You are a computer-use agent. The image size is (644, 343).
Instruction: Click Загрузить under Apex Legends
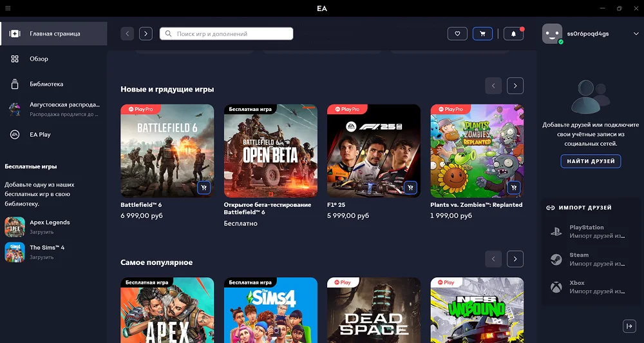coord(41,232)
